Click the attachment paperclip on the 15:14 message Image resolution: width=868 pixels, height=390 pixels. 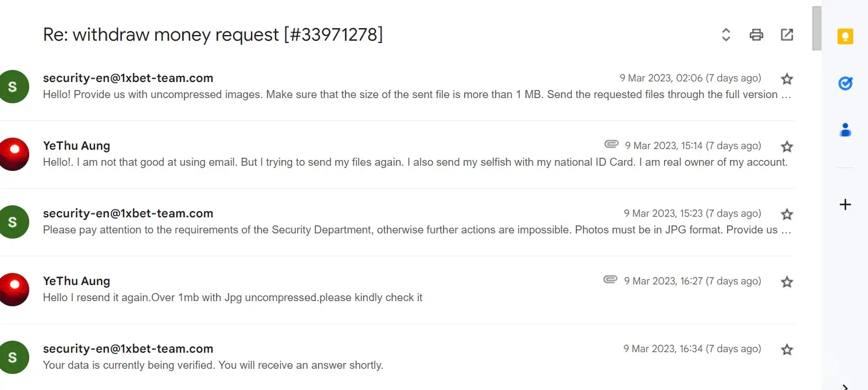pos(611,143)
